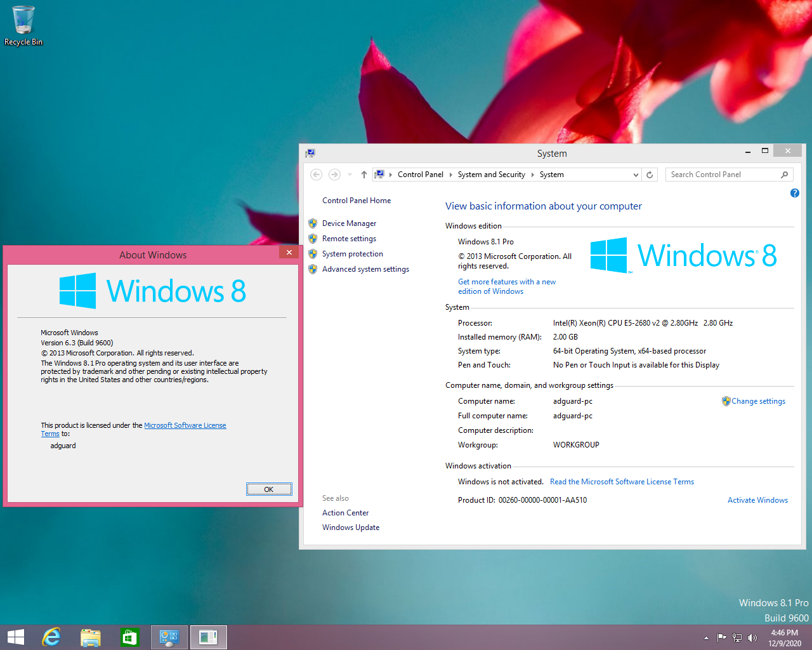Launch Internet Explorer from the taskbar
Screen dimensions: 812x650
coord(51,637)
